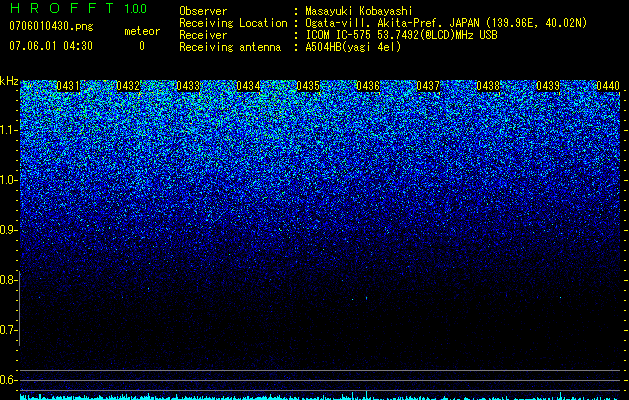Click the 0.8 frequency axis label
Image resolution: width=629 pixels, height=400 pixels.
pos(8,280)
